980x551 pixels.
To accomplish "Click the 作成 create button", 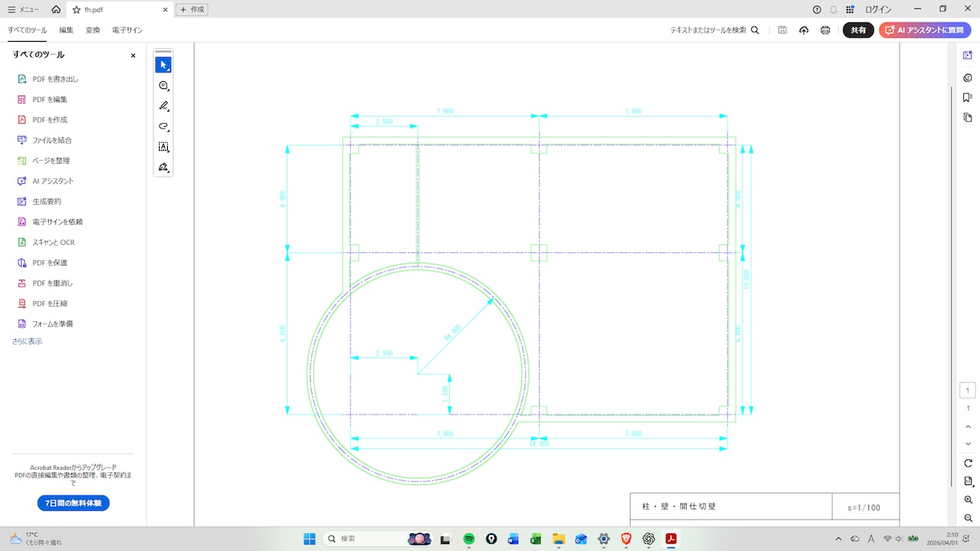I will (x=192, y=10).
